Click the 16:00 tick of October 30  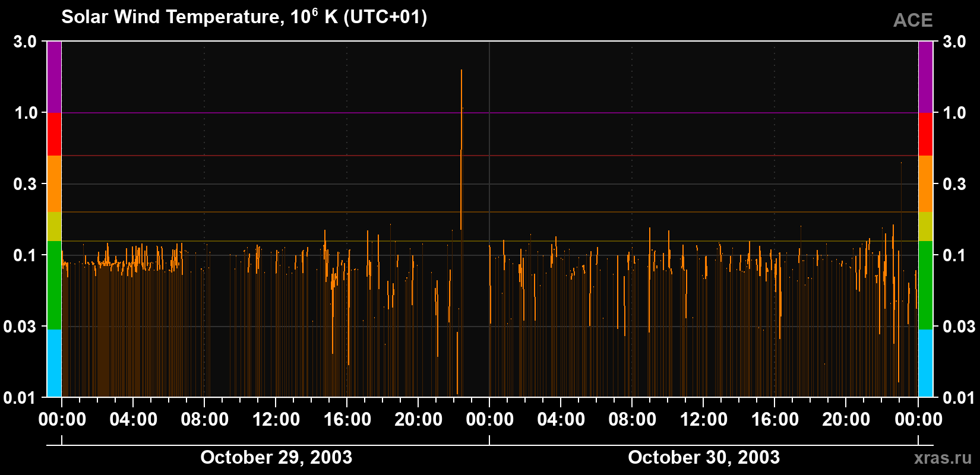pos(775,419)
